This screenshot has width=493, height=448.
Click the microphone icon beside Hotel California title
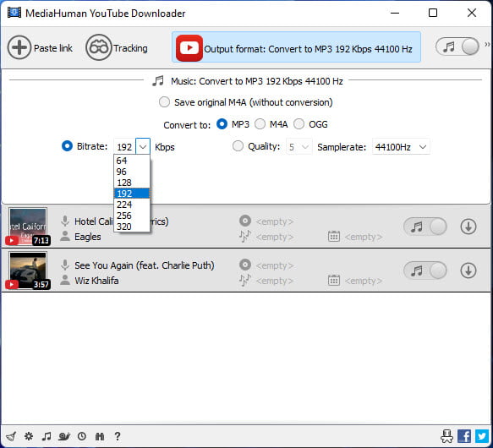pyautogui.click(x=65, y=221)
